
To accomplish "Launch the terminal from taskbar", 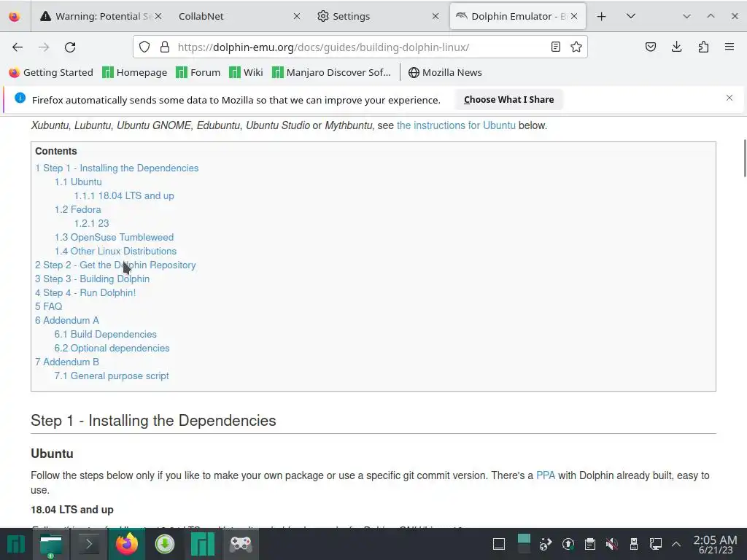I will 88,544.
